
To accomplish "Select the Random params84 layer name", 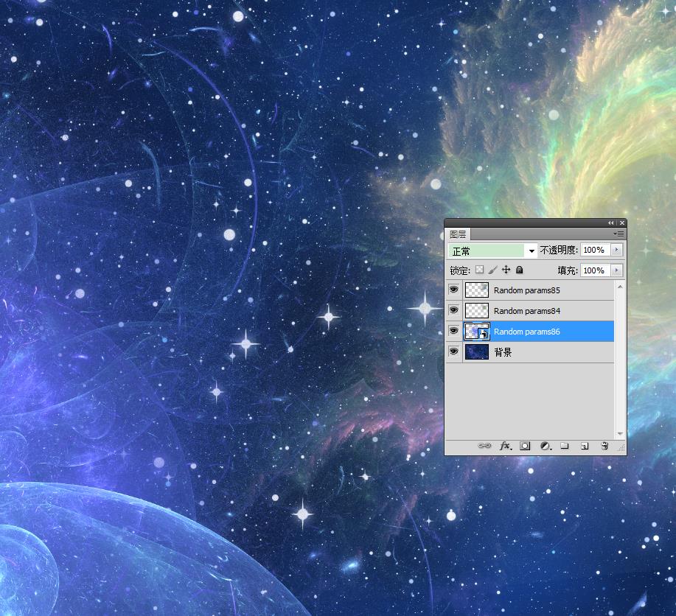I will point(527,311).
